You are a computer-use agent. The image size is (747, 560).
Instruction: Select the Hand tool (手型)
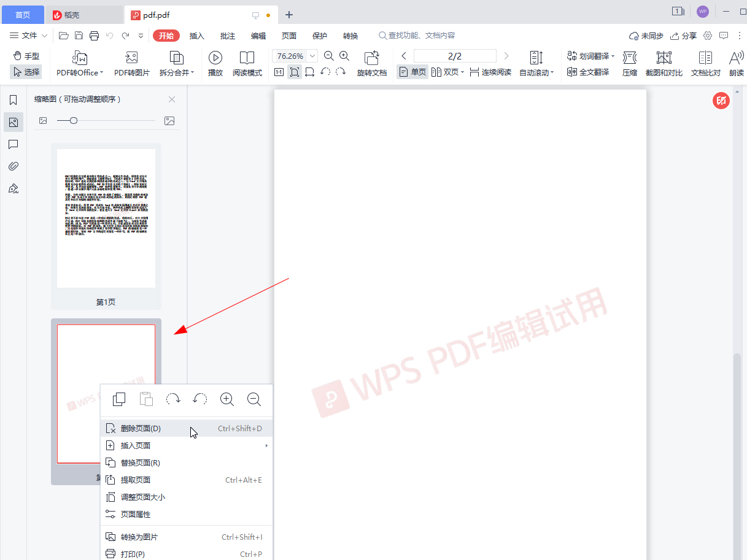coord(26,56)
